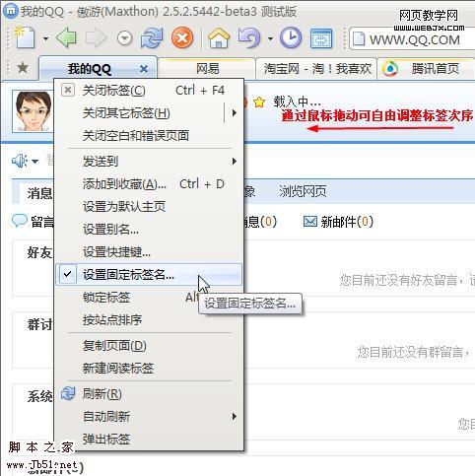475x476 pixels.
Task: Select 添加到收藏(A)... menu item
Action: pos(149,184)
